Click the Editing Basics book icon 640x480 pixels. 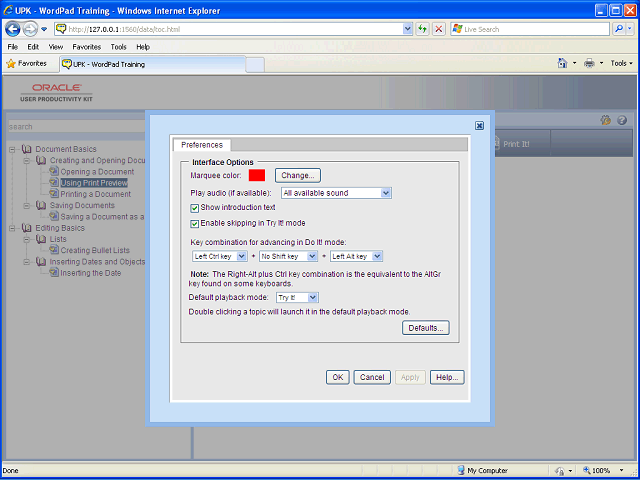click(27, 228)
